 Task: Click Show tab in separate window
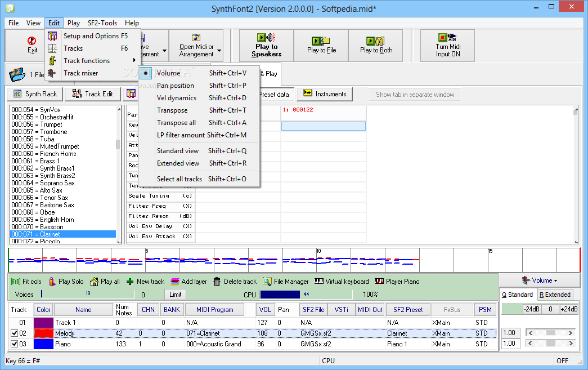pos(415,95)
